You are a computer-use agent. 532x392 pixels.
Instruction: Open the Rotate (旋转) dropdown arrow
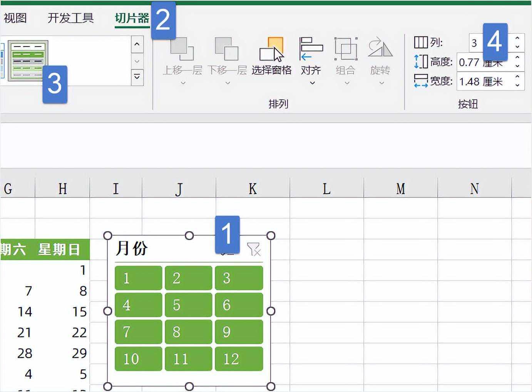coord(381,83)
